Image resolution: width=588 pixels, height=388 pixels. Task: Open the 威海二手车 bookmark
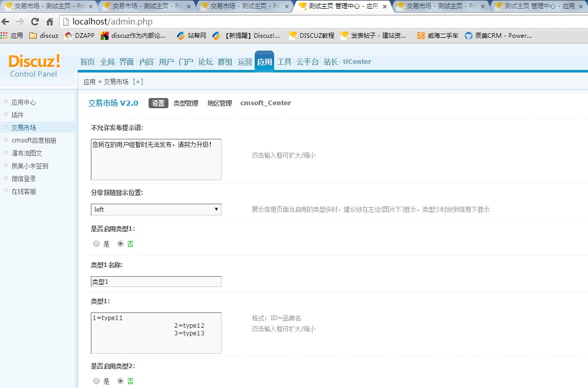(437, 36)
